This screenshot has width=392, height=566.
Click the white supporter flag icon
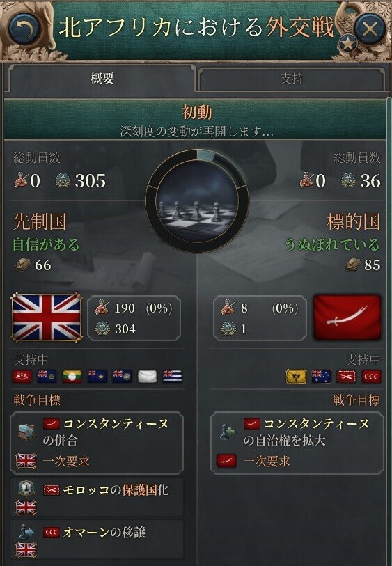[x=148, y=376]
